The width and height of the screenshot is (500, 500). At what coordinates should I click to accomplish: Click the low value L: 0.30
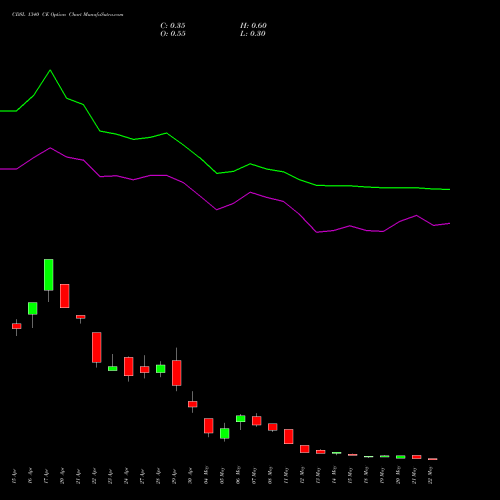click(x=253, y=34)
